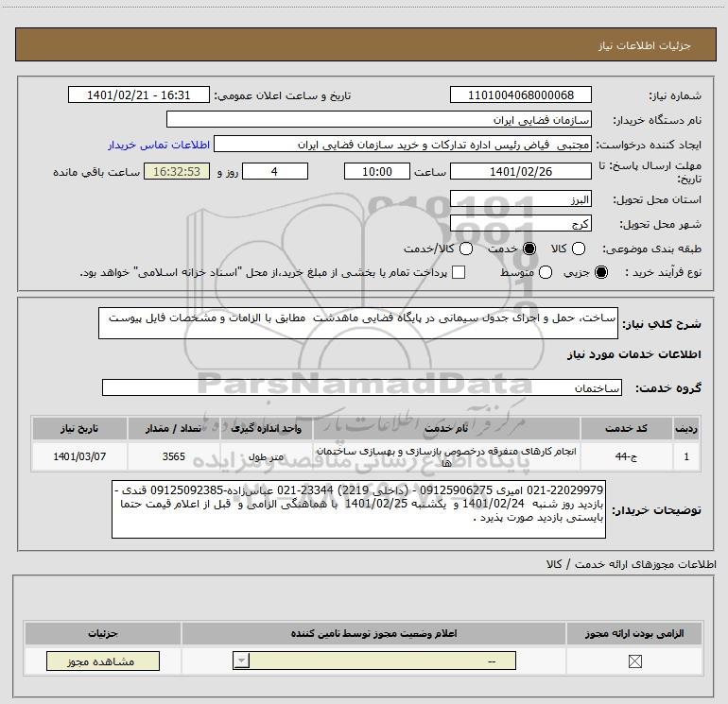Click service code cell ج-44
728x704 pixels.
coord(626,456)
